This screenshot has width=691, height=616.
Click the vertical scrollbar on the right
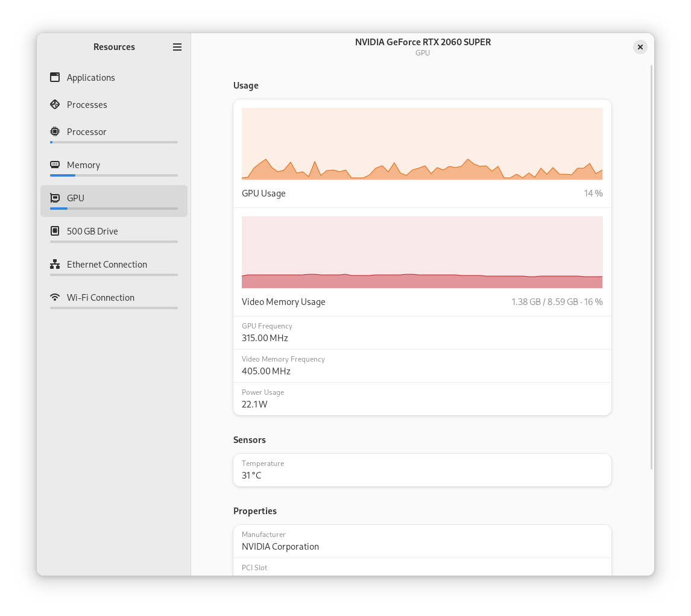coord(651,265)
